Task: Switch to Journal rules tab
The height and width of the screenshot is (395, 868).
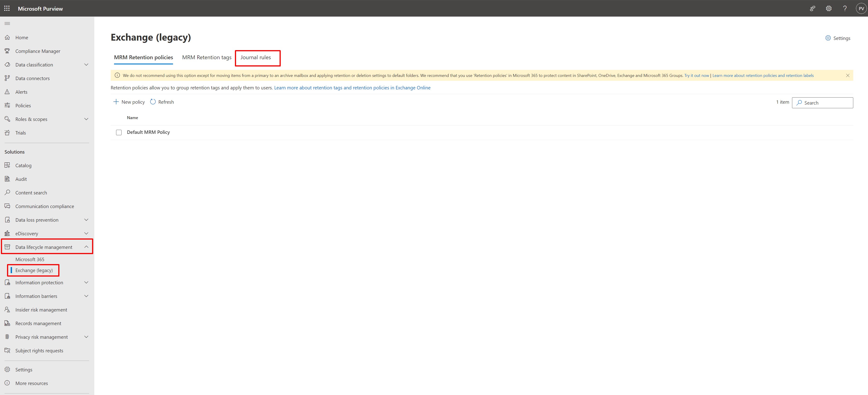Action: coord(256,57)
